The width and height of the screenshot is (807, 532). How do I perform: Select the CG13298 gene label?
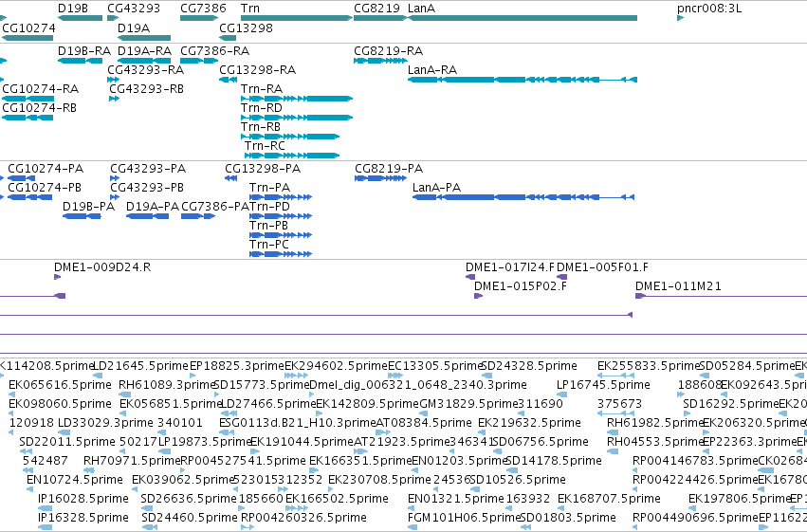tap(246, 28)
